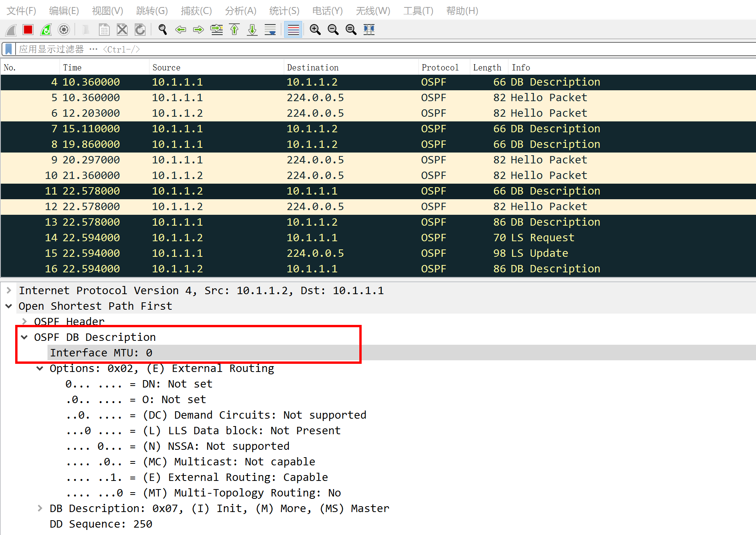Restart the current capture
Screen dimensions: 756x535
[x=46, y=30]
